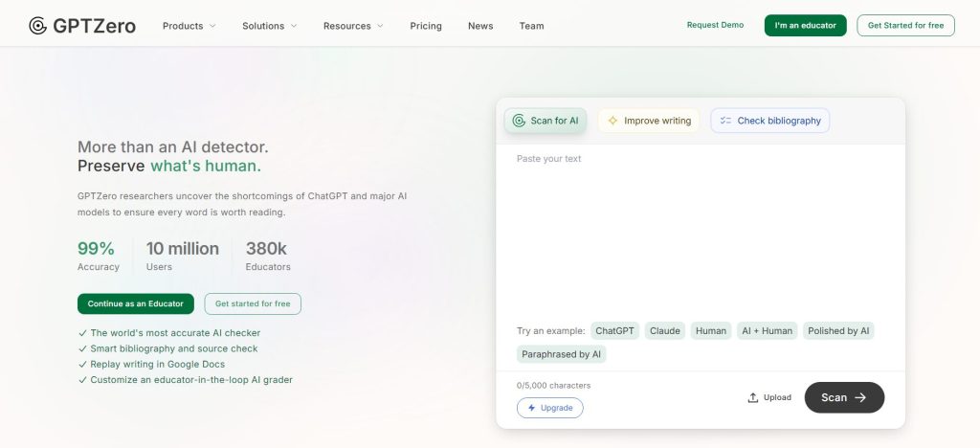Viewport: 980px width, 448px height.
Task: Open the Team page
Action: [x=531, y=26]
